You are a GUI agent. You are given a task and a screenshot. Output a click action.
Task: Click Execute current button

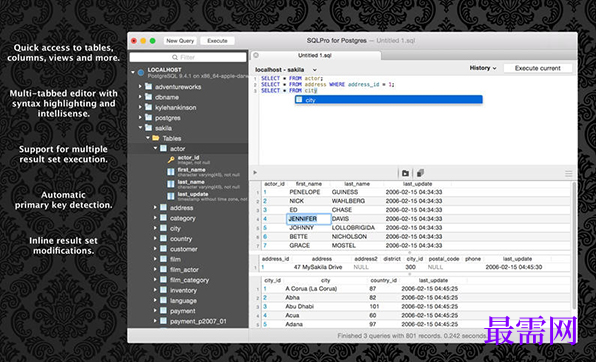[537, 68]
